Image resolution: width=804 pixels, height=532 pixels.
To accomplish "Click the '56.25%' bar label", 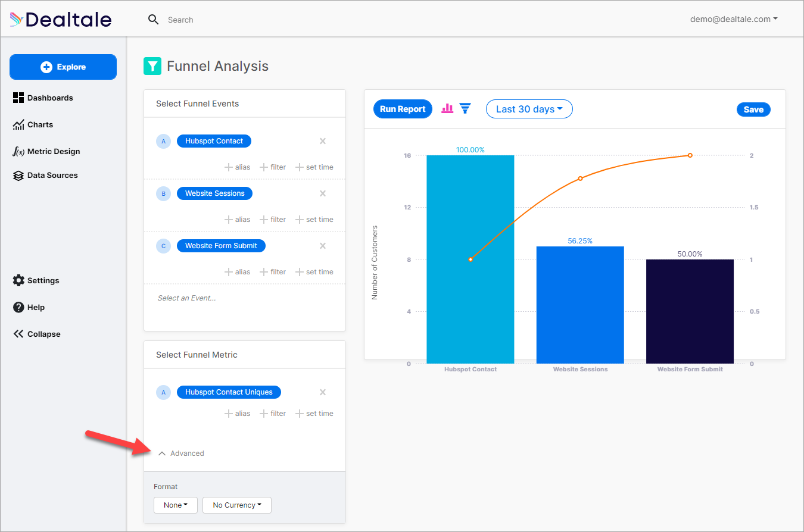I will (x=580, y=241).
